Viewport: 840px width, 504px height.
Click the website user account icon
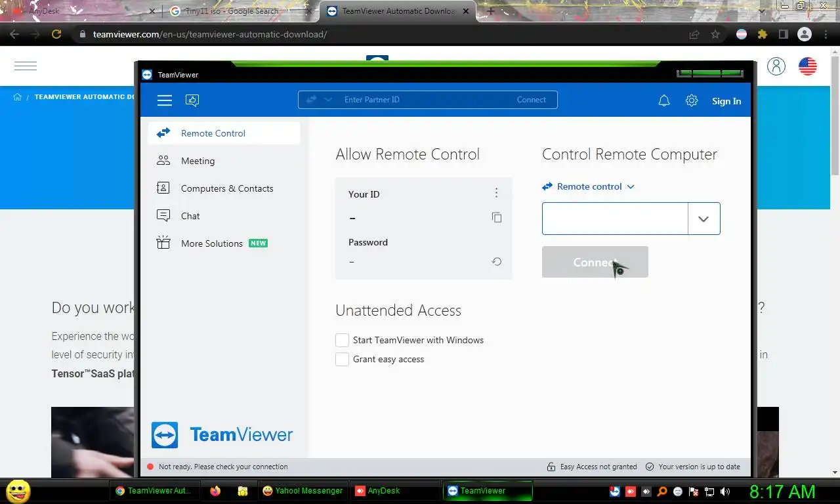pyautogui.click(x=776, y=66)
